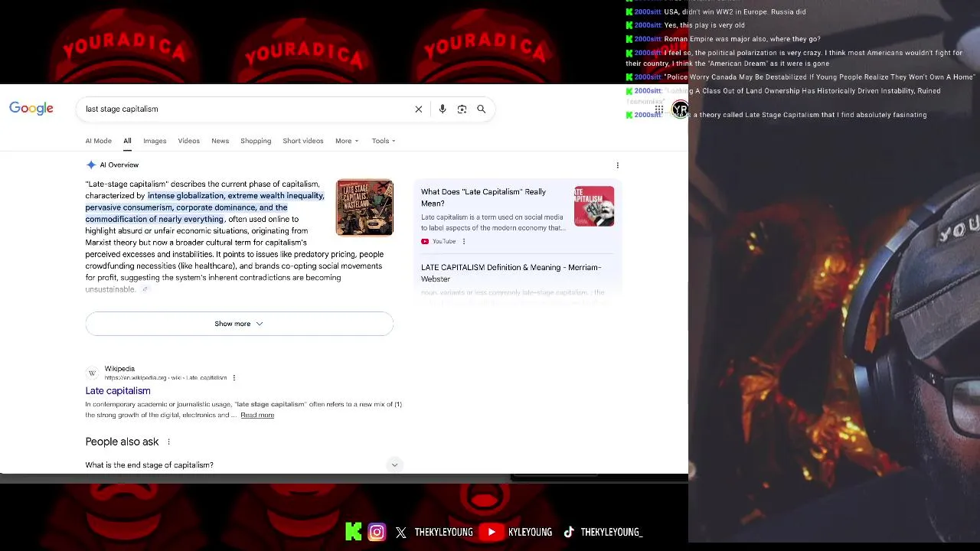Open options for YouTube source result

point(464,242)
